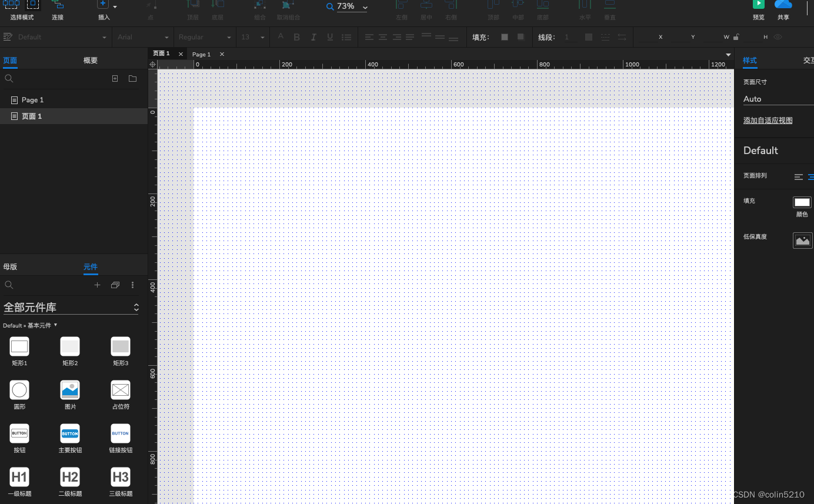The height and width of the screenshot is (504, 814).
Task: Click the library options three-dot icon
Action: click(x=132, y=285)
